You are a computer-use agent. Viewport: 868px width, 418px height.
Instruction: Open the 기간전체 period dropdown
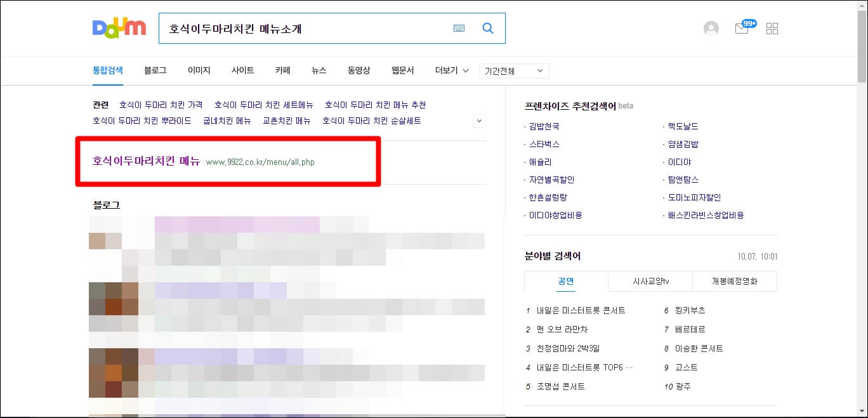(x=514, y=71)
